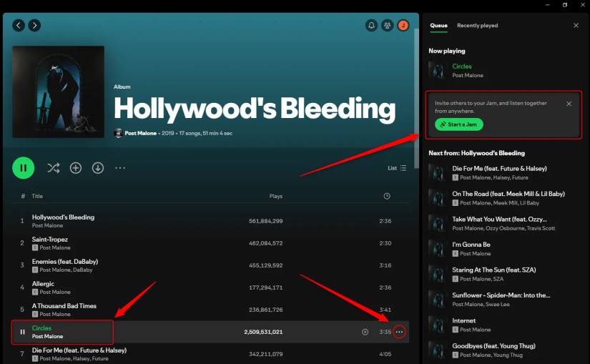This screenshot has width=590, height=364.
Task: Open Swae Lee artist link in queue
Action: point(499,304)
